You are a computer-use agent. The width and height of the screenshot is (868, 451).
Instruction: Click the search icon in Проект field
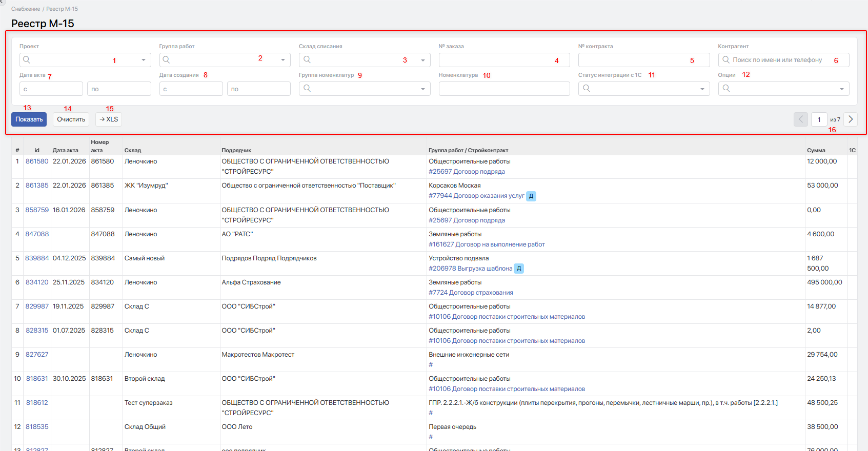pos(27,60)
